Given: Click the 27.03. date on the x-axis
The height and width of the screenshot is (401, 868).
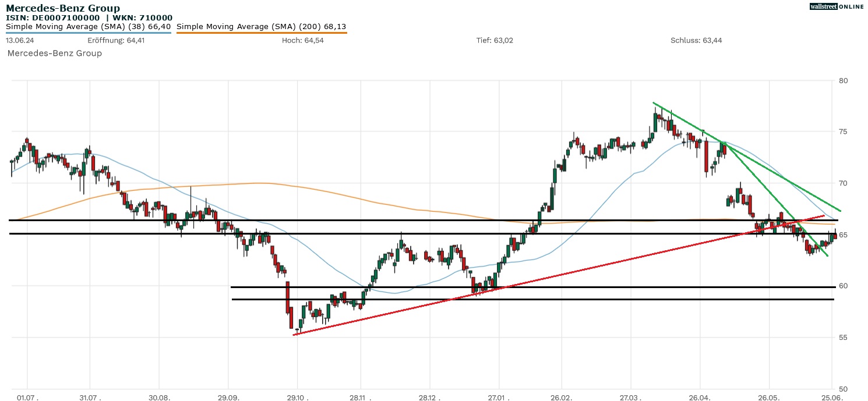Looking at the screenshot, I should [630, 397].
